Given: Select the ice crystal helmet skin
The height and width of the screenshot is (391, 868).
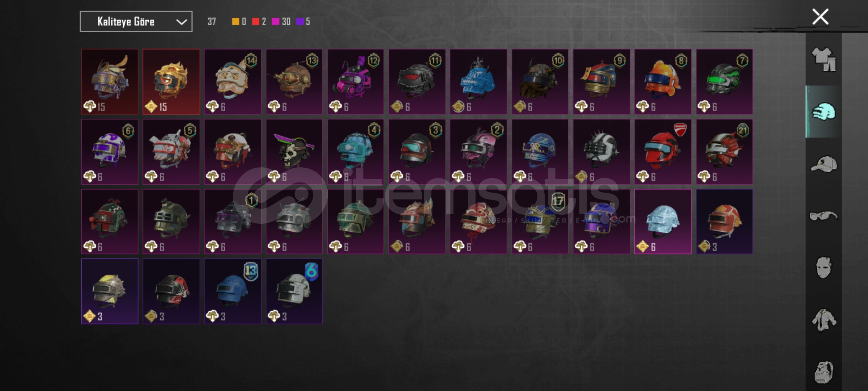Looking at the screenshot, I should [663, 222].
